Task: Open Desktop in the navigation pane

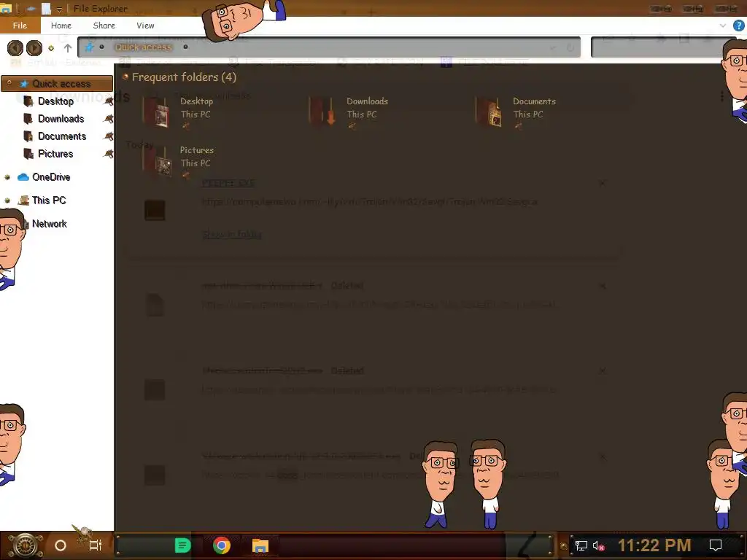Action: [x=55, y=101]
